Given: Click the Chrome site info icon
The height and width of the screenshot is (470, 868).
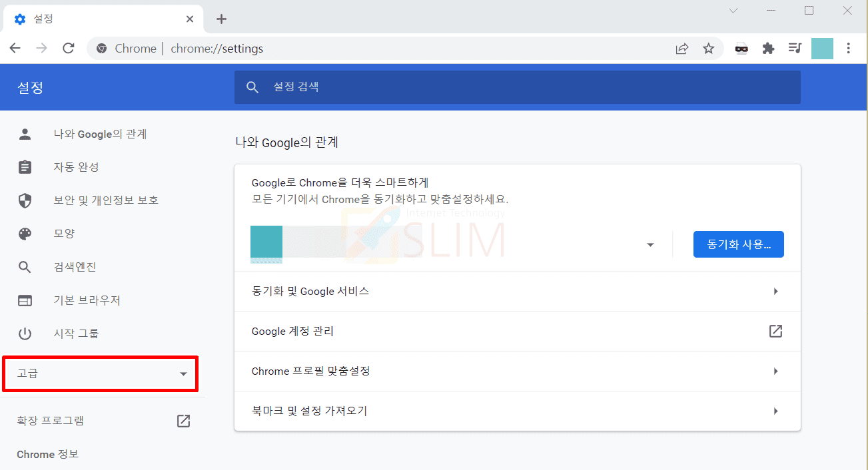Looking at the screenshot, I should 102,49.
